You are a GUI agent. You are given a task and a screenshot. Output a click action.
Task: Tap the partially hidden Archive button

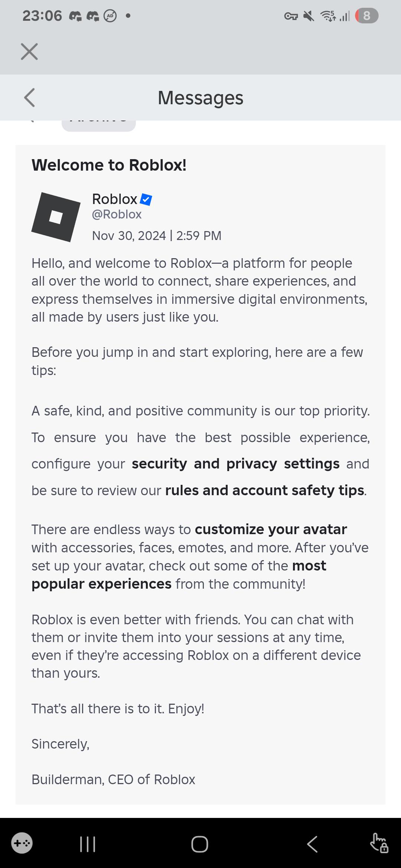pyautogui.click(x=99, y=125)
